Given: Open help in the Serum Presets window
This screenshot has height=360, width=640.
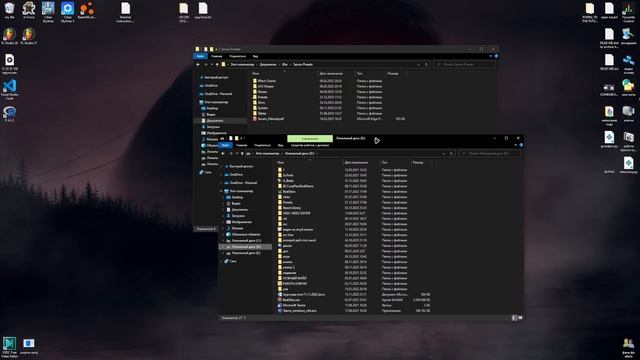Looking at the screenshot, I should tap(496, 56).
